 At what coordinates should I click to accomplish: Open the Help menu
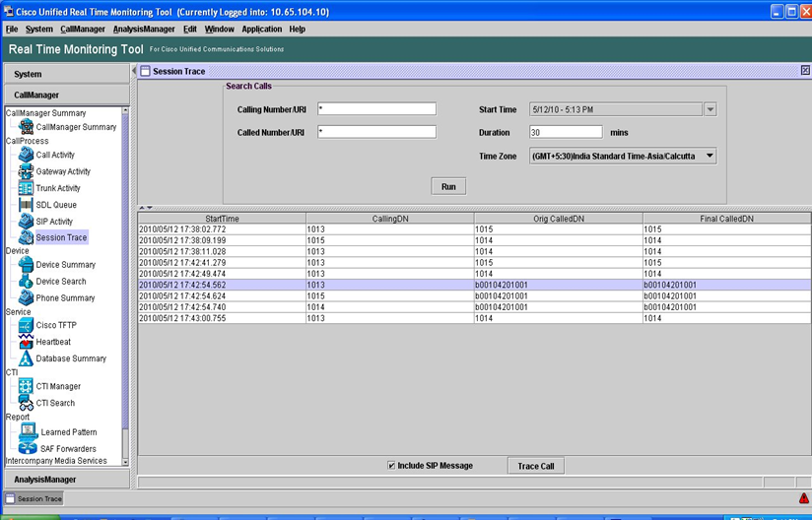tap(298, 30)
